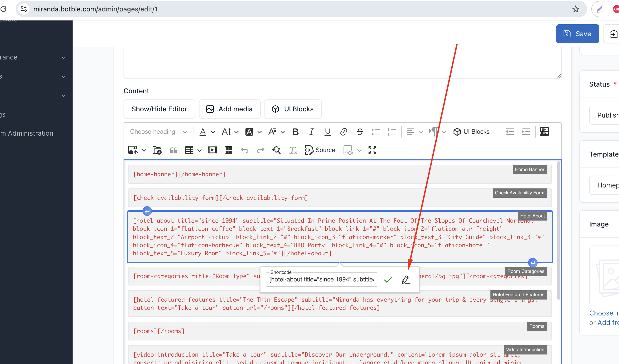
Task: Click the Add media button
Action: point(230,109)
